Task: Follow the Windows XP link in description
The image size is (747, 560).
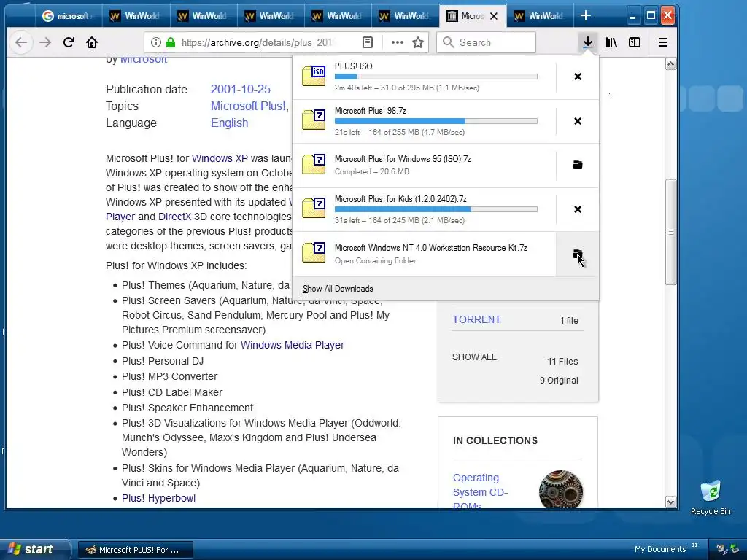Action: 220,158
